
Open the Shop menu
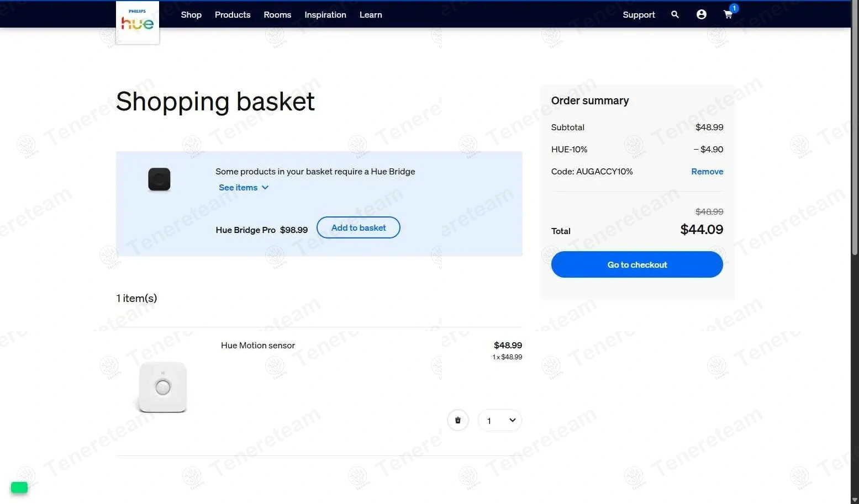(x=191, y=15)
